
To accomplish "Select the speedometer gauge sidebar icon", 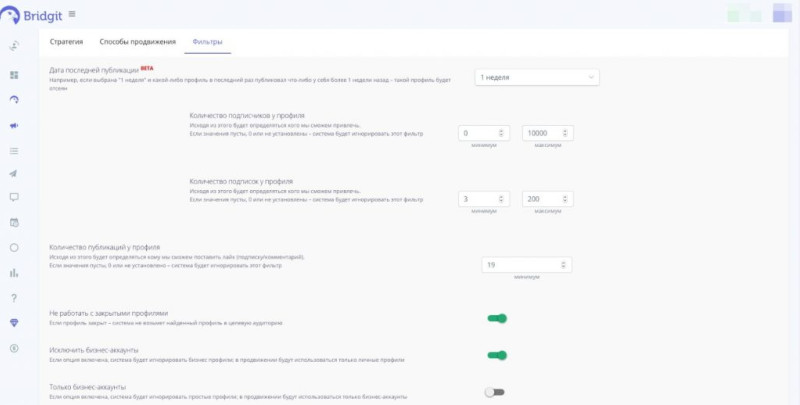I will [x=14, y=99].
